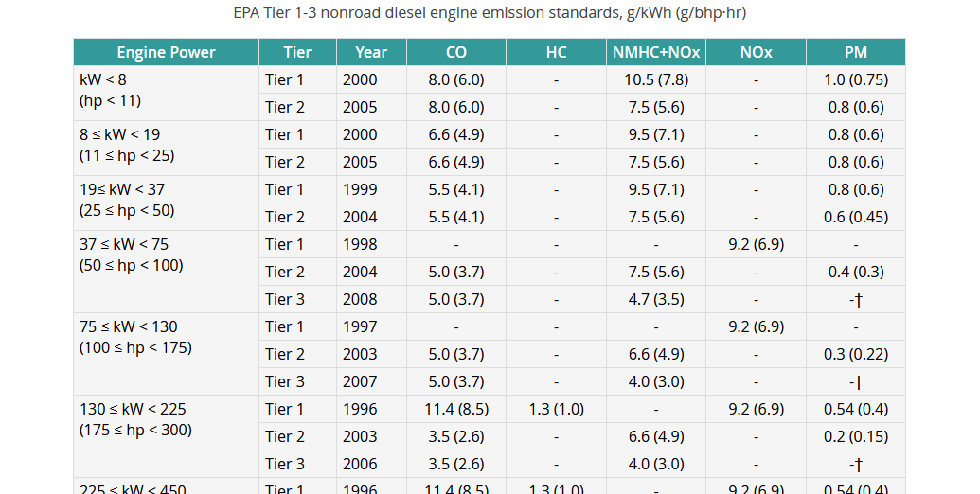Click CO 5.5 (4.1) in the 1999 row

click(x=456, y=190)
